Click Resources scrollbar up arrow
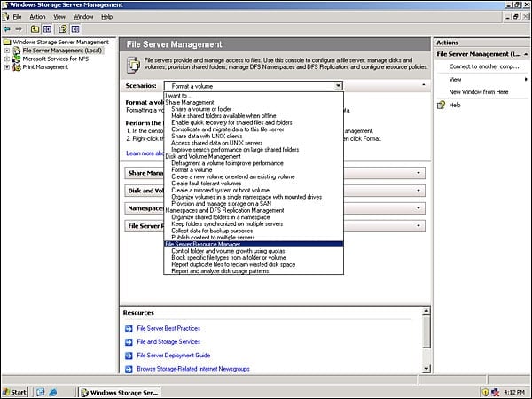The width and height of the screenshot is (532, 399). click(426, 311)
